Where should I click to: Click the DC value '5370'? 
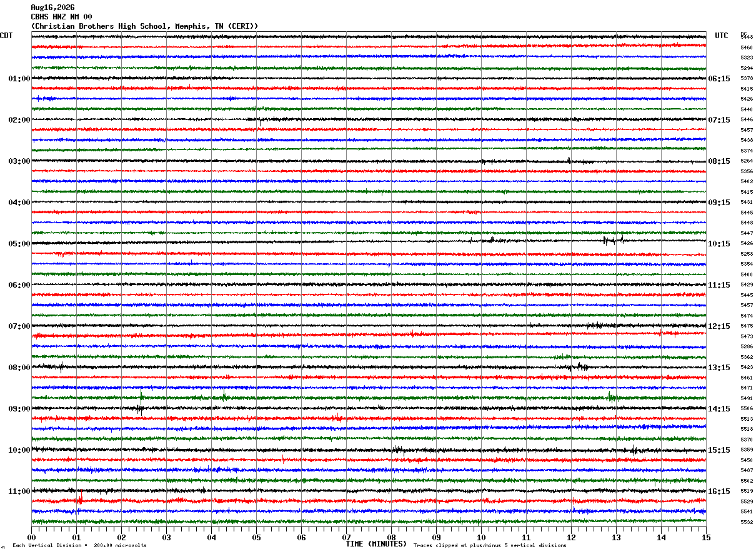pyautogui.click(x=747, y=440)
